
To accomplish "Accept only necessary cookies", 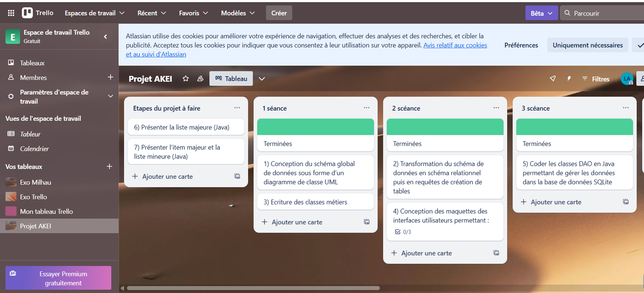I will (587, 45).
